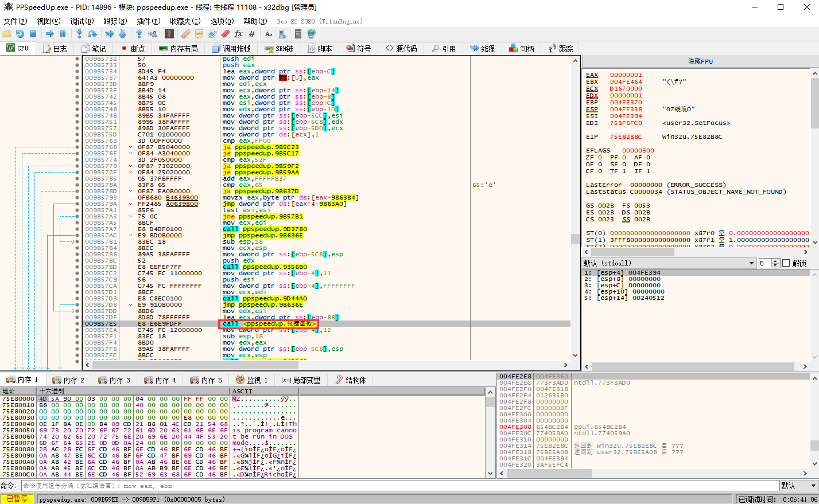819x504 pixels.
Task: Click the Comments speech-bubble toolbar icon
Action: click(199, 34)
